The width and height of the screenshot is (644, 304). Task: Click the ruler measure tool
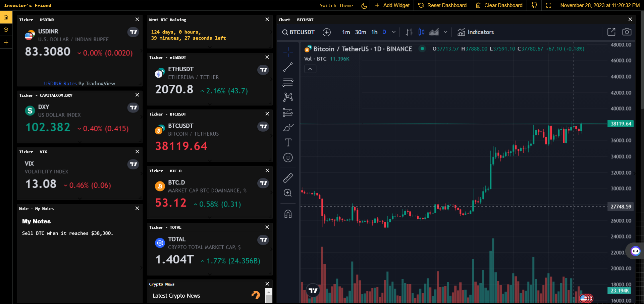288,178
